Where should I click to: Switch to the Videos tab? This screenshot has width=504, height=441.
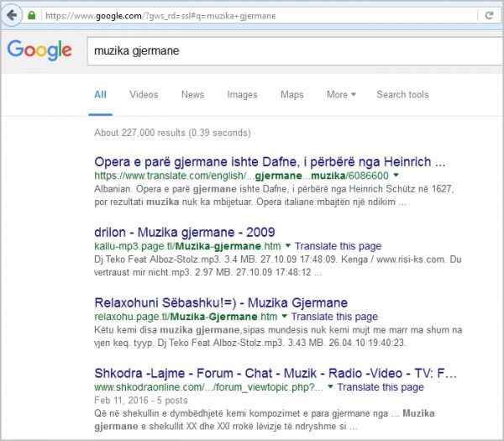144,94
